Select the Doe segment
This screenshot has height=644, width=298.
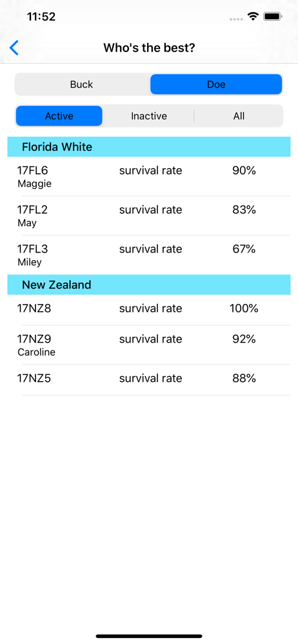coord(216,84)
